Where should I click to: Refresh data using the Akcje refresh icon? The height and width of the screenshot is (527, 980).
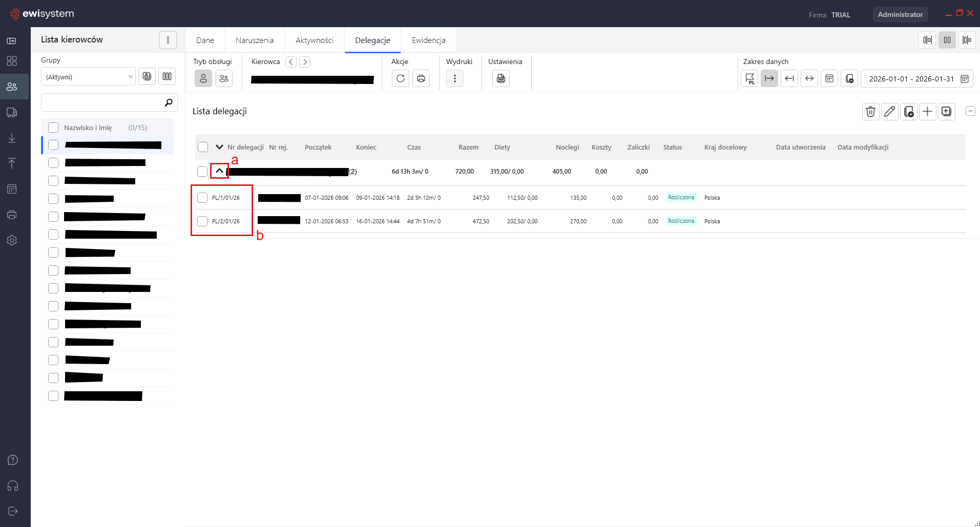401,78
